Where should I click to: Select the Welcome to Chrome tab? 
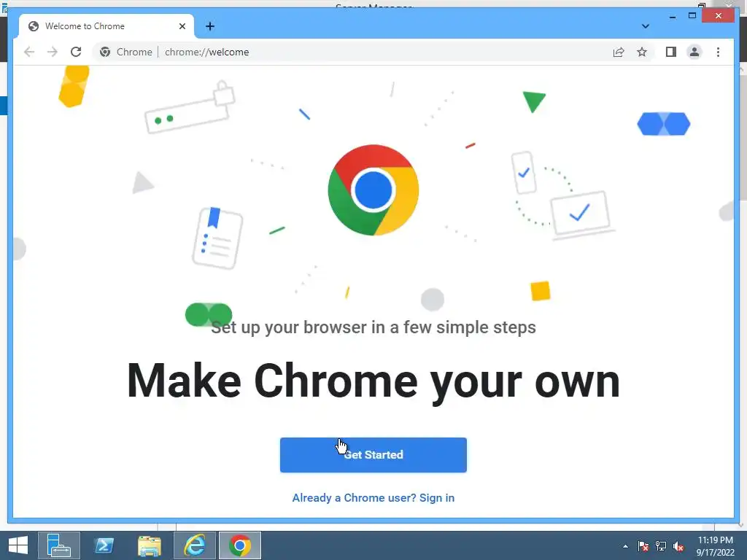click(107, 26)
